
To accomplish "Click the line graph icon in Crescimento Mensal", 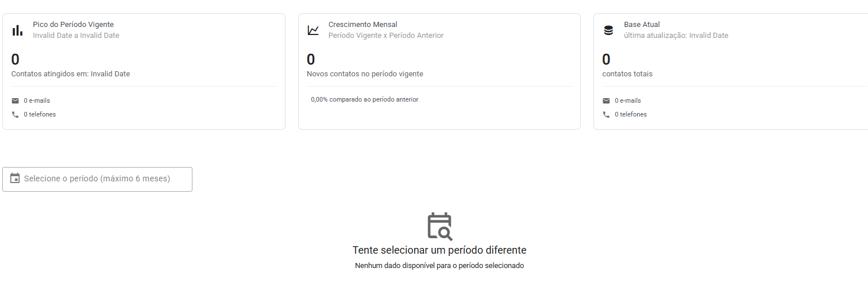I will [x=313, y=30].
